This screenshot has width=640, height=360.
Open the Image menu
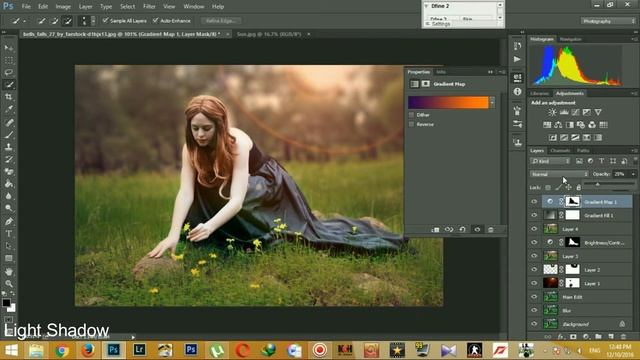[63, 7]
